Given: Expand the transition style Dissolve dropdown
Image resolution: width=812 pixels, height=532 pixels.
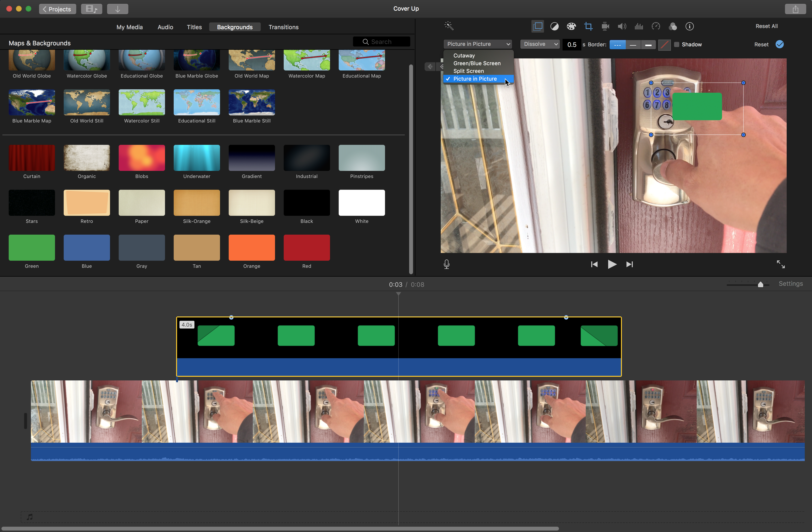Looking at the screenshot, I should click(539, 44).
